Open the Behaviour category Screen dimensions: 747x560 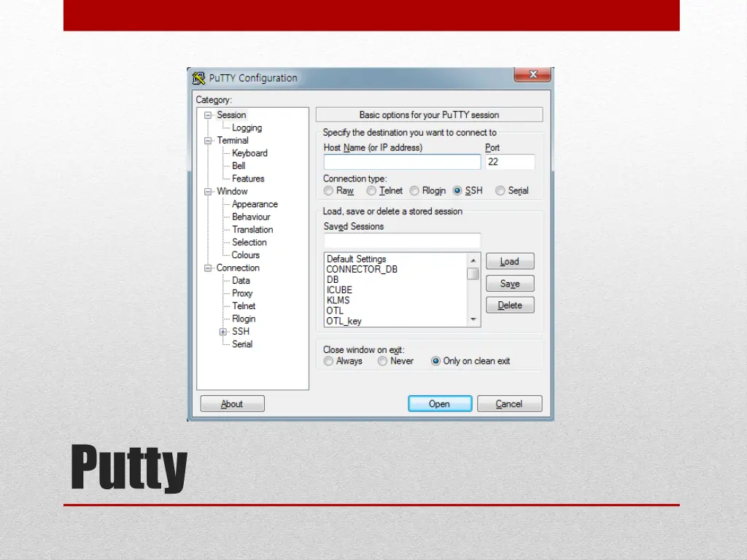251,217
